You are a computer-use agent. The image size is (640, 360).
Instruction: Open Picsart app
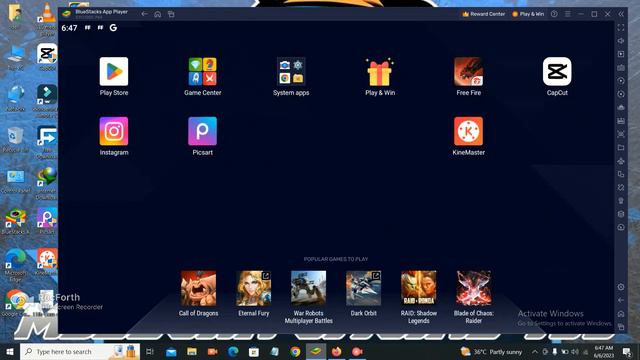tap(202, 131)
